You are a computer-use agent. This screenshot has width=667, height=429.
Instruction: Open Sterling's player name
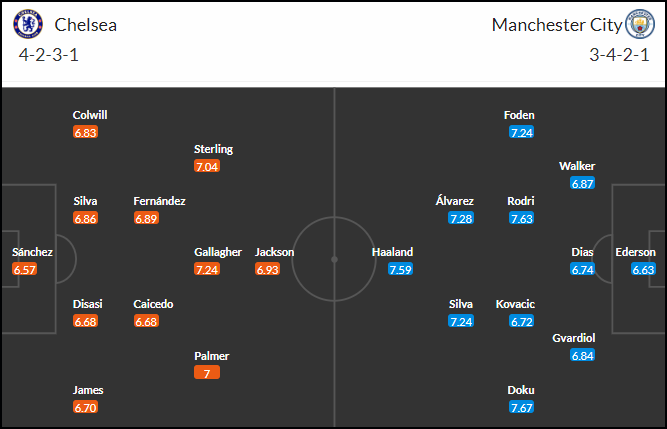(214, 149)
